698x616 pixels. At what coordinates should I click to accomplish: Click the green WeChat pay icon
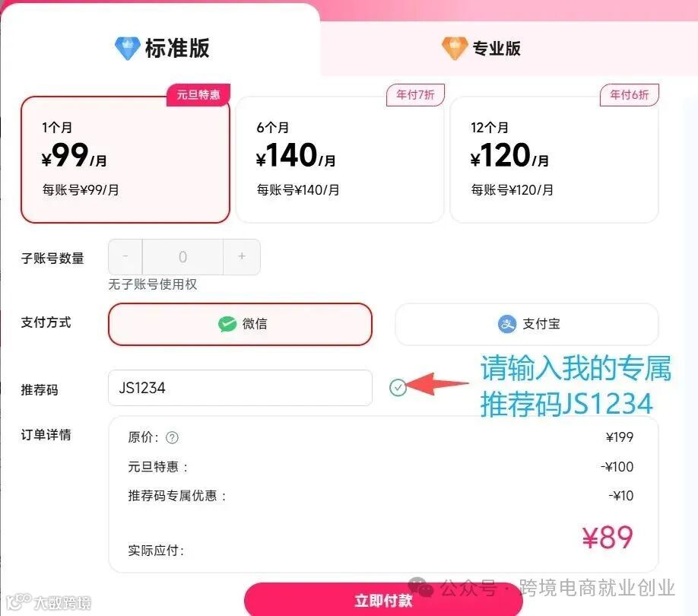tap(227, 324)
